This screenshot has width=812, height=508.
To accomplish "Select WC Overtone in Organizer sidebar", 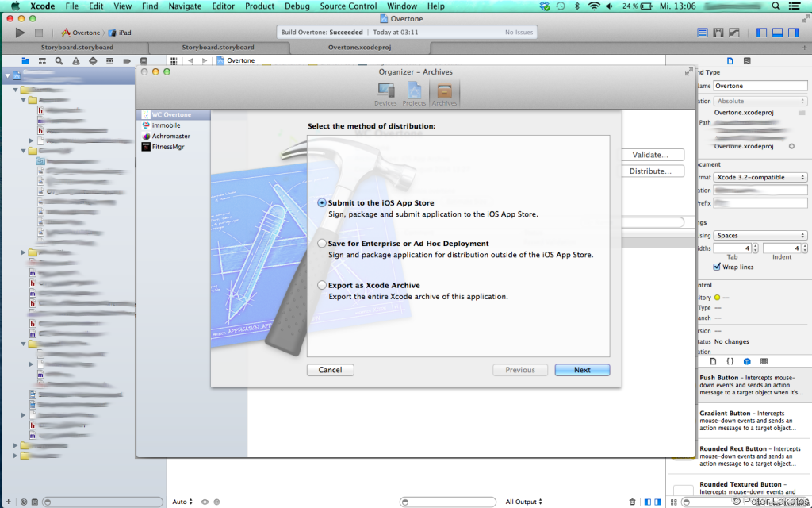I will coord(174,114).
